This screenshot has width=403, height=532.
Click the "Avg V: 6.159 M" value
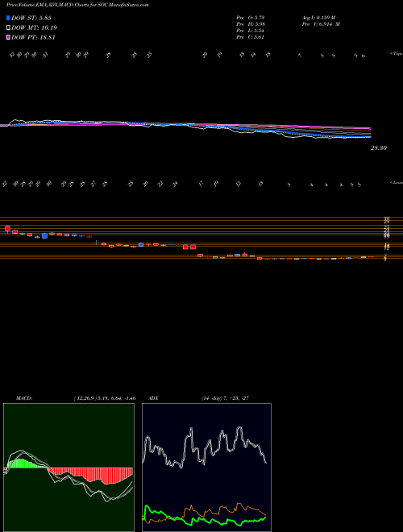(318, 17)
